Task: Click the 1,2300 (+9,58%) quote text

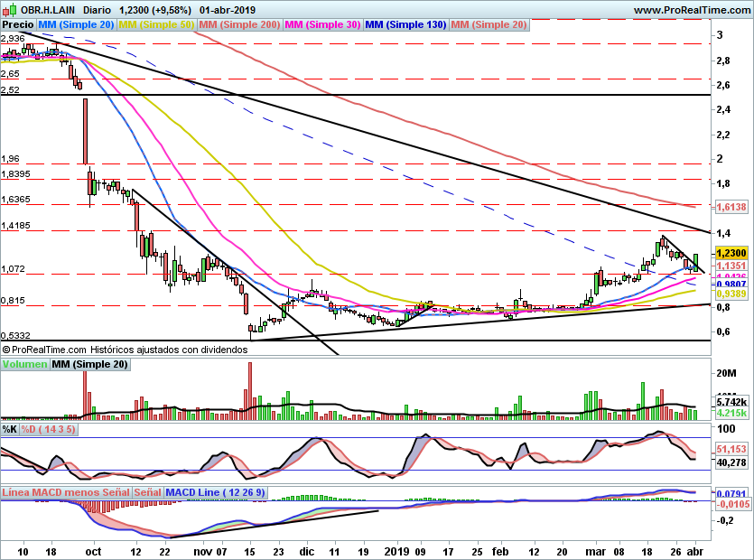Action: (154, 10)
